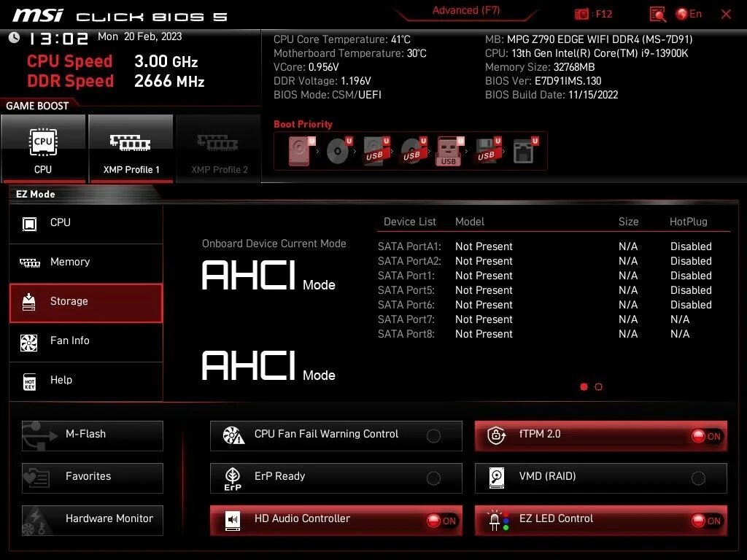Select the optical disc boot priority icon
This screenshot has height=560, width=747.
tap(338, 151)
